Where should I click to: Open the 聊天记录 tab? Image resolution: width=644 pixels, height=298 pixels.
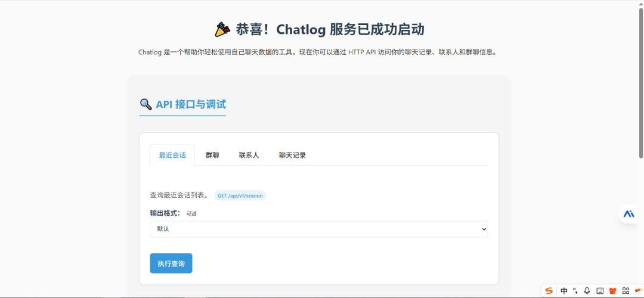[292, 155]
